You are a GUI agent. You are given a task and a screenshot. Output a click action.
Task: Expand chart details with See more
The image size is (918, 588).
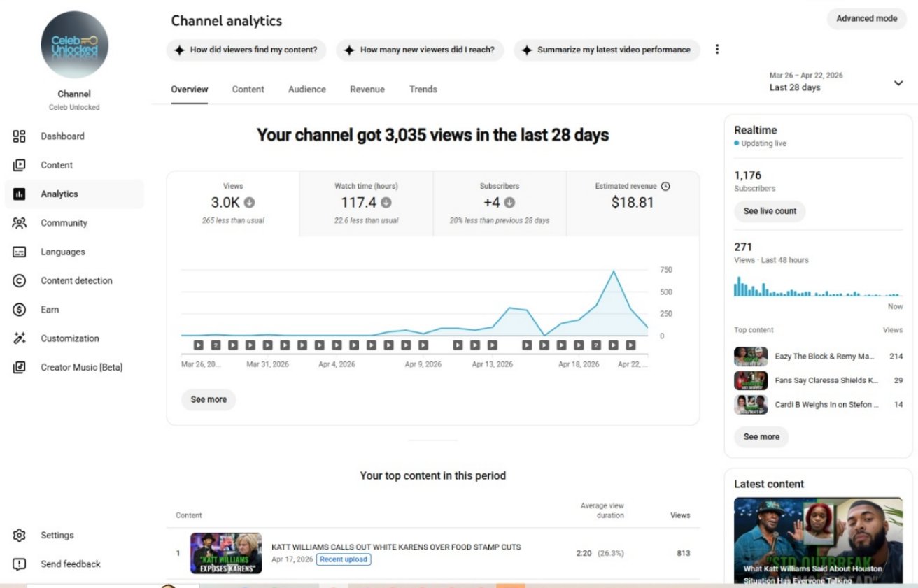[x=209, y=399]
